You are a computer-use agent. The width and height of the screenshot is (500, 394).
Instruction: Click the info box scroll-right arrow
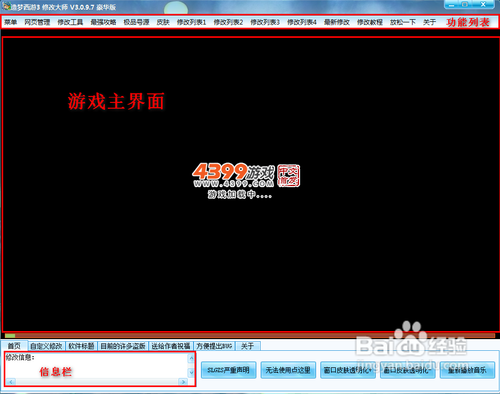pyautogui.click(x=183, y=382)
